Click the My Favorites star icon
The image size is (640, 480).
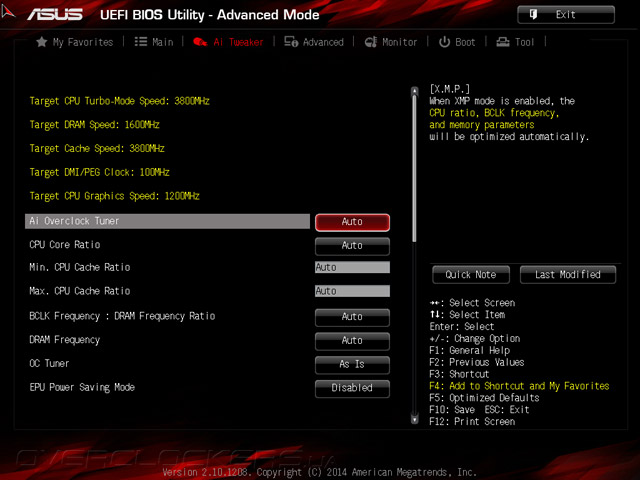pyautogui.click(x=42, y=42)
